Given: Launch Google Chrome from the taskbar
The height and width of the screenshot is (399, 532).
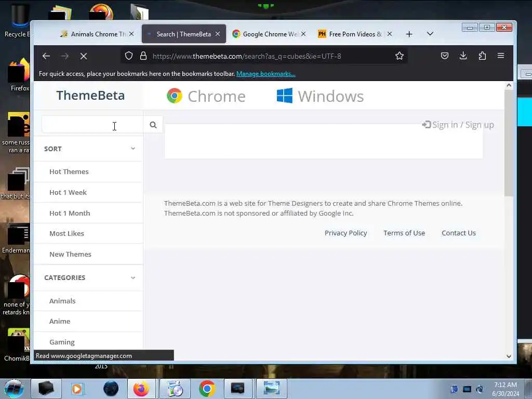Looking at the screenshot, I should pos(207,389).
